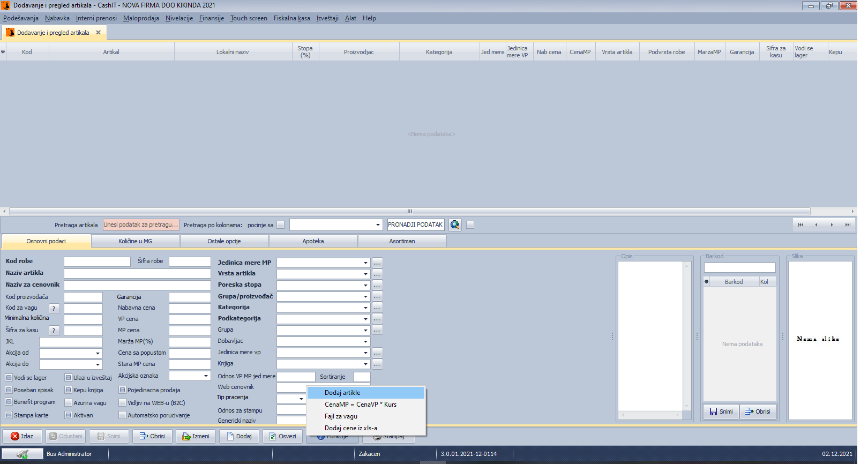Image resolution: width=868 pixels, height=464 pixels.
Task: Click the ellipsis button beside Grupa/proizvođač
Action: point(377,297)
